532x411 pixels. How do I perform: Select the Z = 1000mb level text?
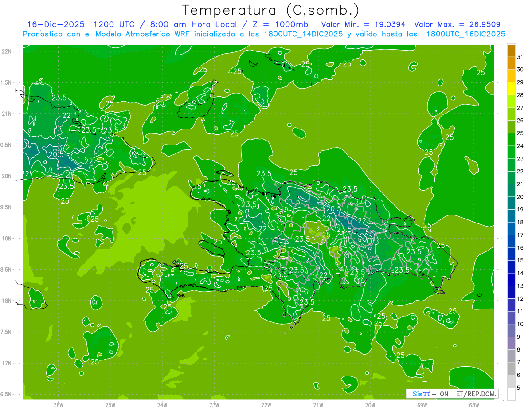(x=280, y=24)
